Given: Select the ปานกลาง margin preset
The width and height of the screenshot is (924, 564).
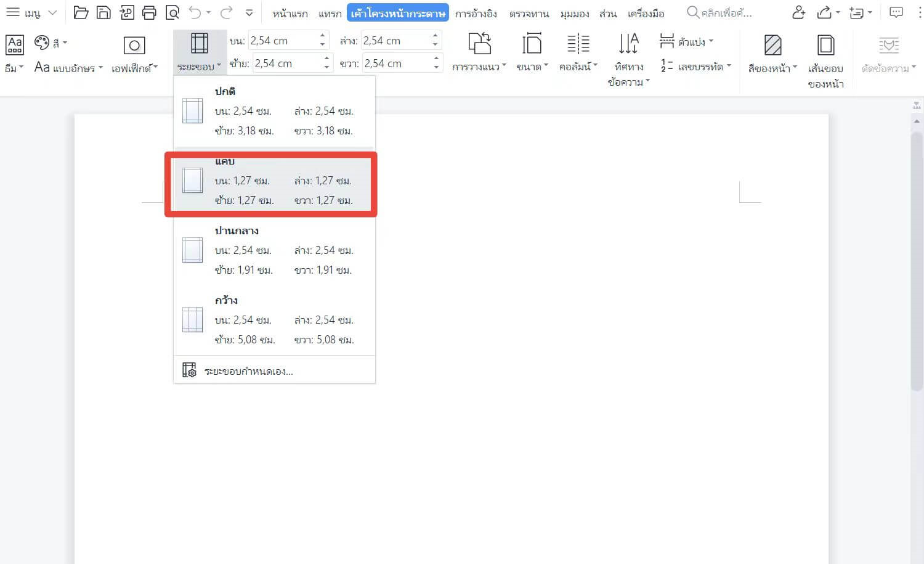Looking at the screenshot, I should pyautogui.click(x=274, y=250).
